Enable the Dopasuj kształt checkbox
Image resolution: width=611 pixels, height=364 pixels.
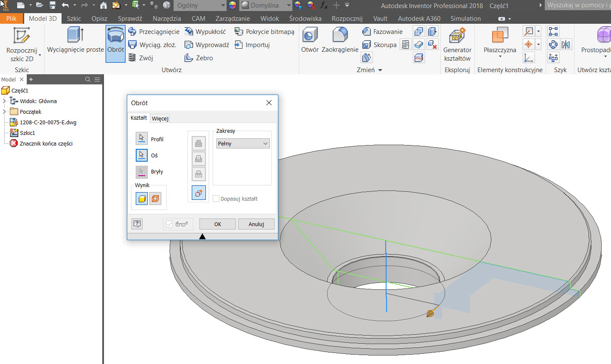216,199
